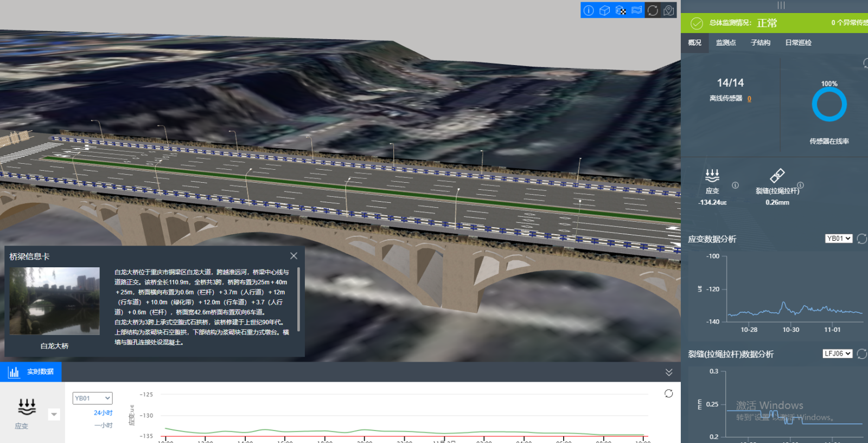Screen dimensions: 868x443
Task: Toggle the transparent model cube icon
Action: (621, 10)
